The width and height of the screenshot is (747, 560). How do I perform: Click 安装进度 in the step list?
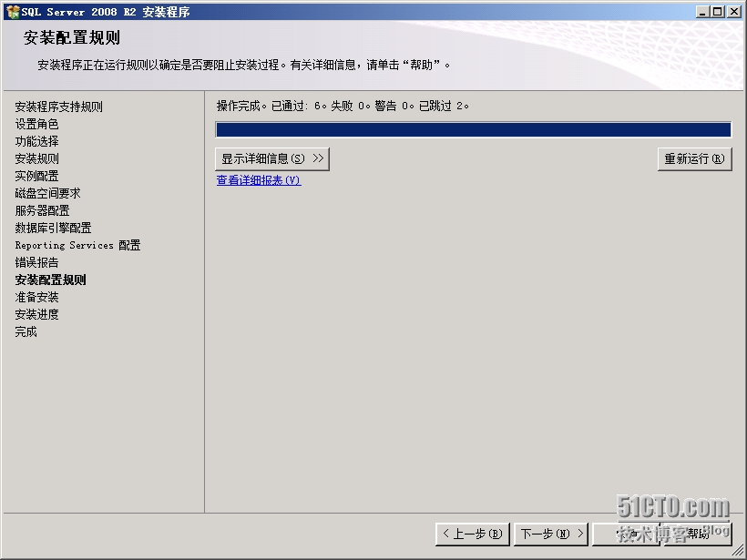[x=36, y=314]
